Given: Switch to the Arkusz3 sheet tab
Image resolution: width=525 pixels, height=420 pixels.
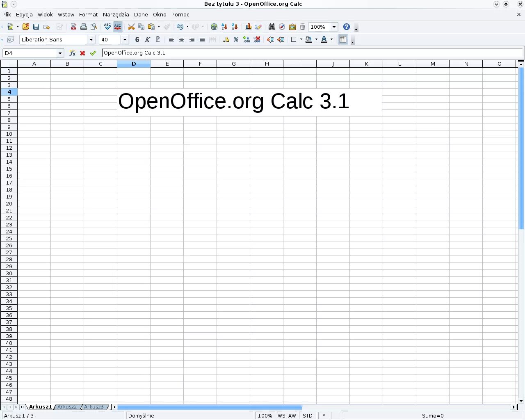Looking at the screenshot, I should tap(94, 407).
